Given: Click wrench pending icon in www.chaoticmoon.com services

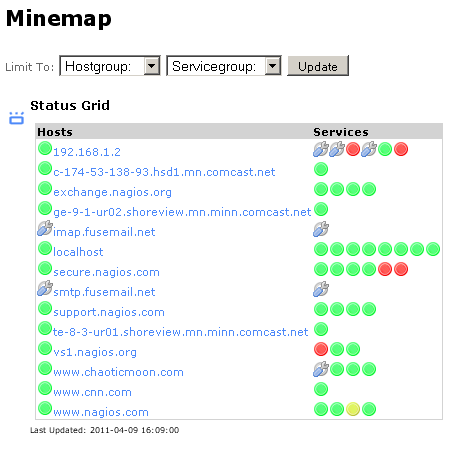Looking at the screenshot, I should [x=321, y=369].
